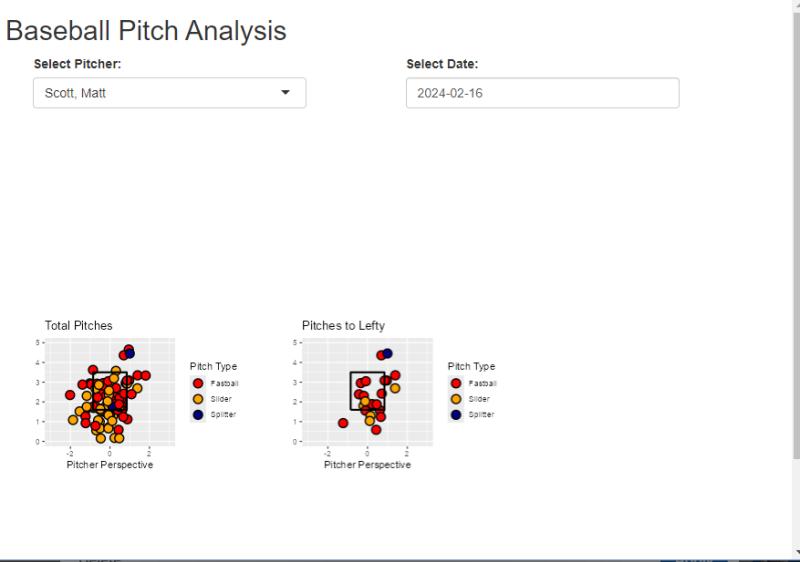This screenshot has width=800, height=562.
Task: Click the Baseball Pitch Analysis heading
Action: click(x=146, y=31)
